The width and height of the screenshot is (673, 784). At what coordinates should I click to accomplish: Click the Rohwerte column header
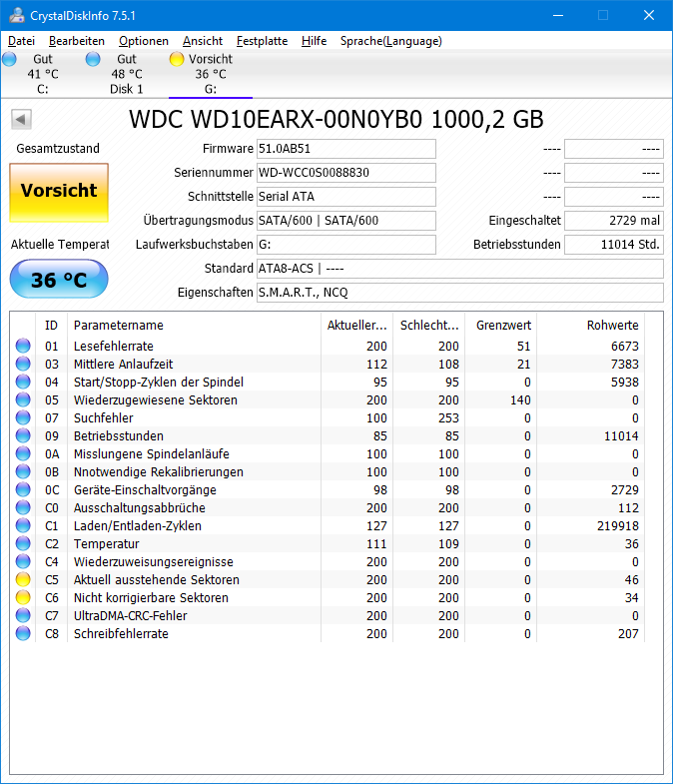591,325
